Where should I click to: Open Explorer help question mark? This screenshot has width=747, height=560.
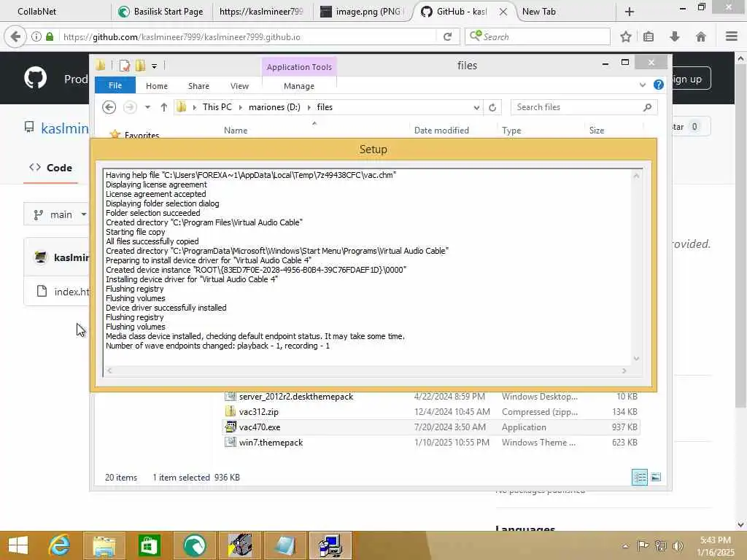659,85
